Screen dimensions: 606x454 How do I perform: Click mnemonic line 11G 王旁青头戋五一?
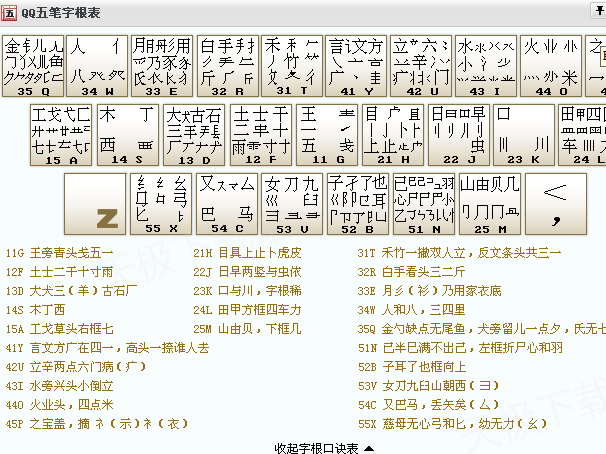[60, 253]
